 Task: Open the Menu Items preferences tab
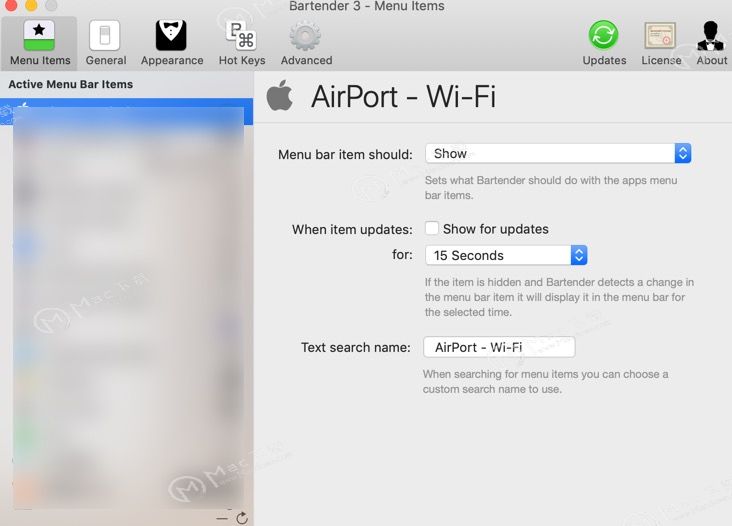click(x=40, y=43)
